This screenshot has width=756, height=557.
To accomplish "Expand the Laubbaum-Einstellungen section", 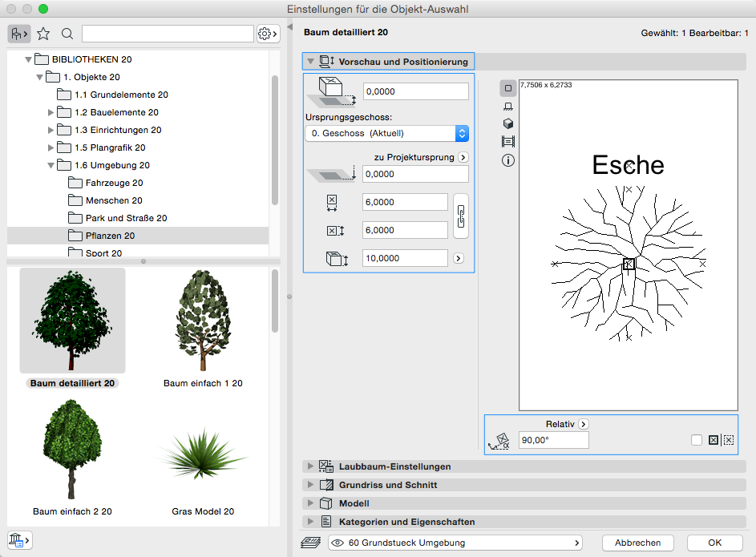I will (x=309, y=466).
